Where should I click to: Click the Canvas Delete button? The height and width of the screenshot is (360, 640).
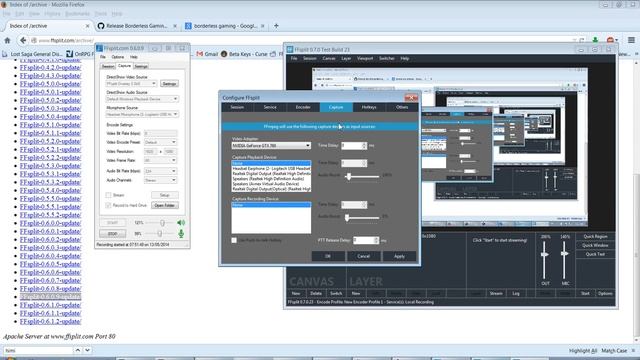click(x=316, y=293)
